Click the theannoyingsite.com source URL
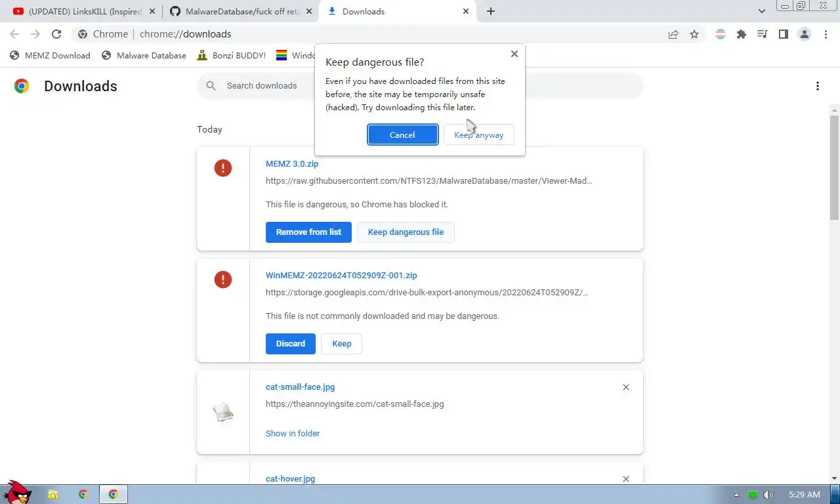840x504 pixels. coord(354,404)
